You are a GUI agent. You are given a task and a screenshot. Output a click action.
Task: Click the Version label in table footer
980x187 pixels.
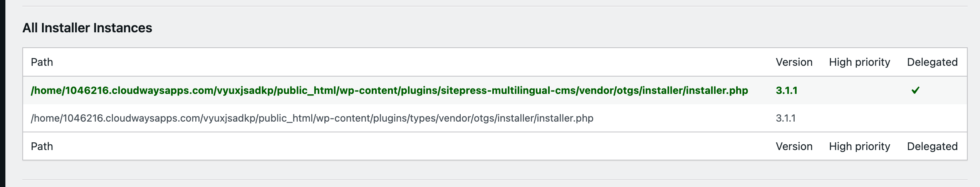(x=794, y=146)
